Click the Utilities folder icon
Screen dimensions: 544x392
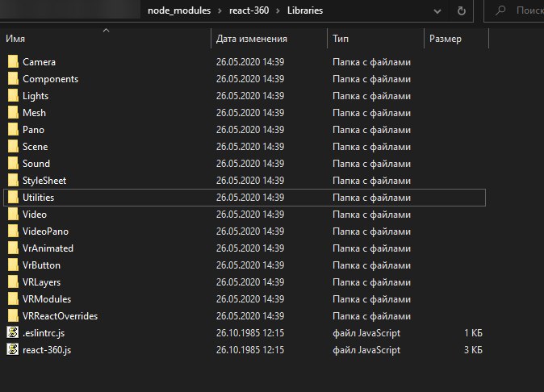point(13,198)
